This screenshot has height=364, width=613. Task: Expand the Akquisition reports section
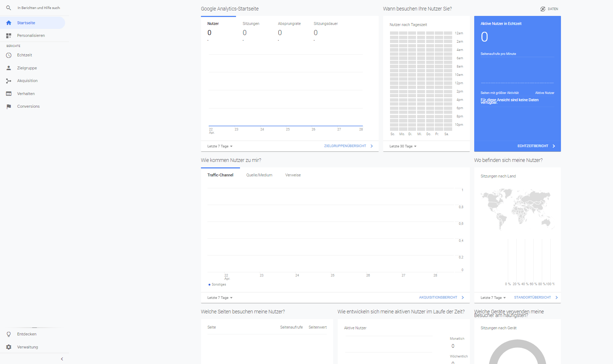click(x=33, y=81)
